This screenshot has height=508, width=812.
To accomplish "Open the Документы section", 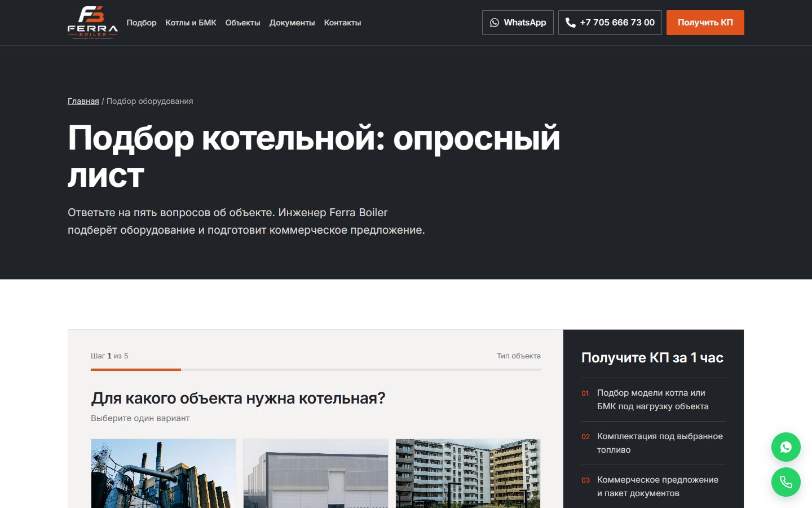I will pyautogui.click(x=292, y=23).
